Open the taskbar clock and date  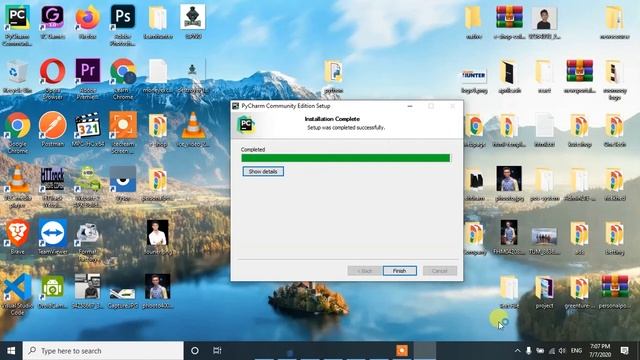click(x=600, y=351)
